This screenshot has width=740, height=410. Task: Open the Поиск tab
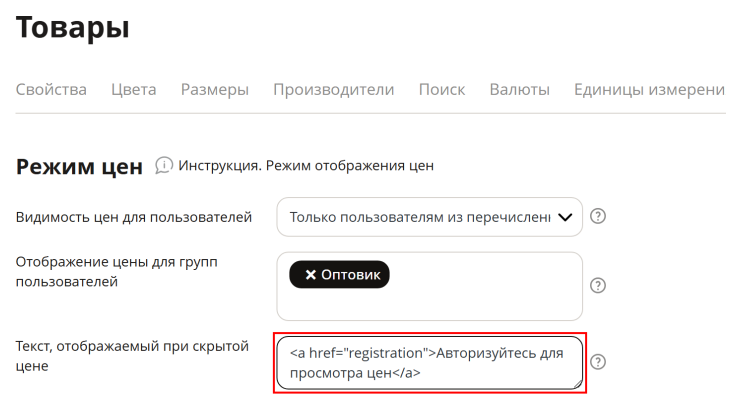(x=442, y=89)
